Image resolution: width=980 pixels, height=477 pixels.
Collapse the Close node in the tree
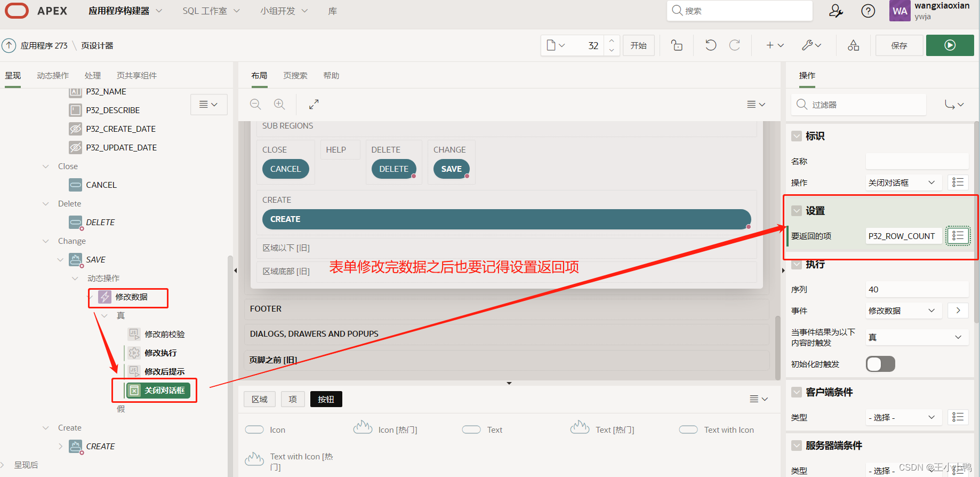(x=46, y=166)
